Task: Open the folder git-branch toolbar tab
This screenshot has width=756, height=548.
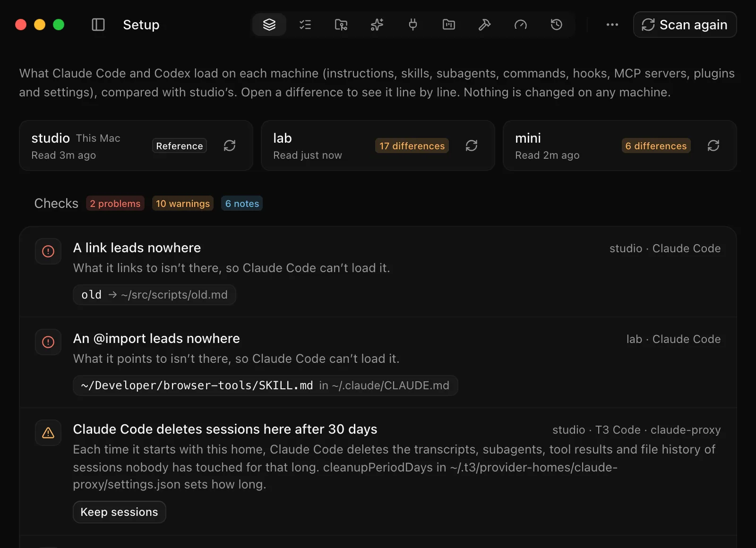Action: [341, 25]
